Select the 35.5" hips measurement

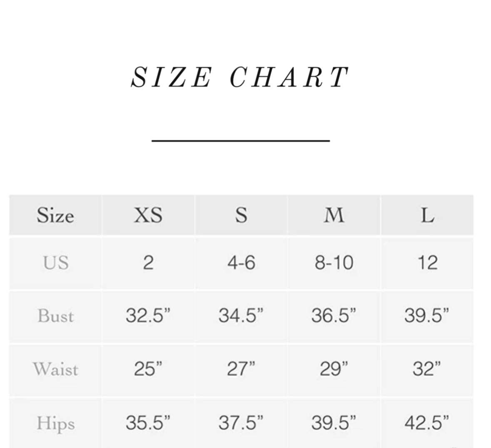click(x=148, y=423)
